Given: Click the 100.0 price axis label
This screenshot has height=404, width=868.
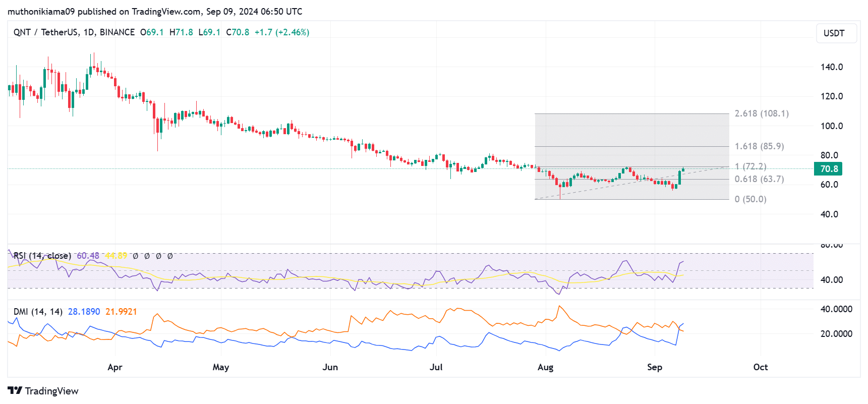Looking at the screenshot, I should pos(832,126).
